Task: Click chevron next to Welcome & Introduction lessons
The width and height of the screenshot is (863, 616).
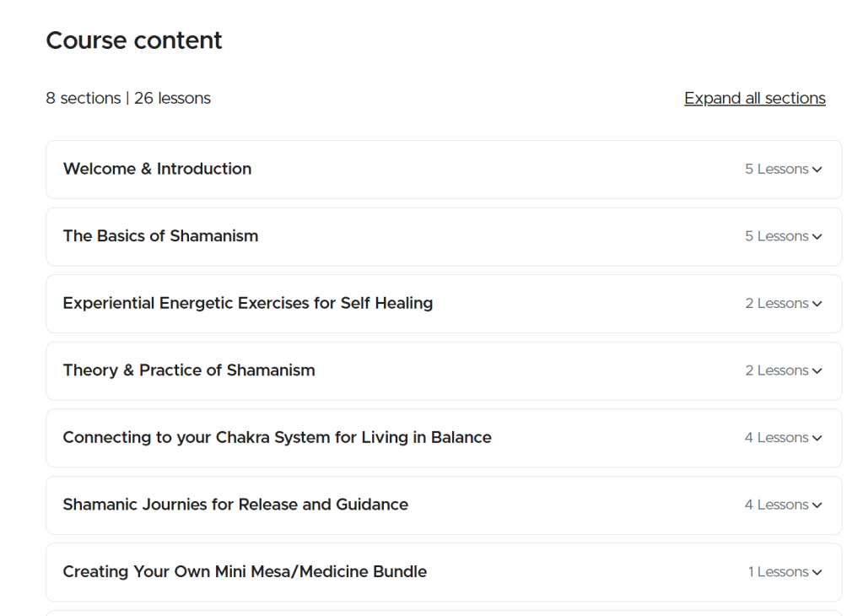Action: coord(817,170)
